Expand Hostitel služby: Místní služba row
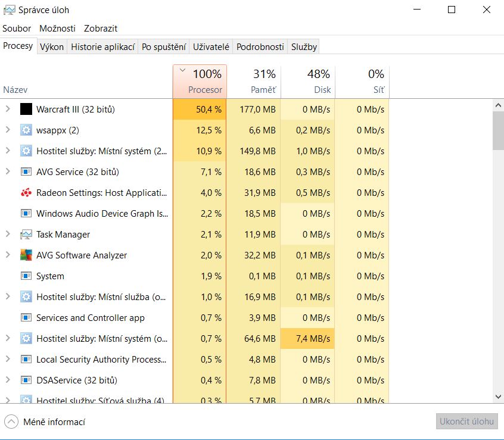 pyautogui.click(x=8, y=297)
